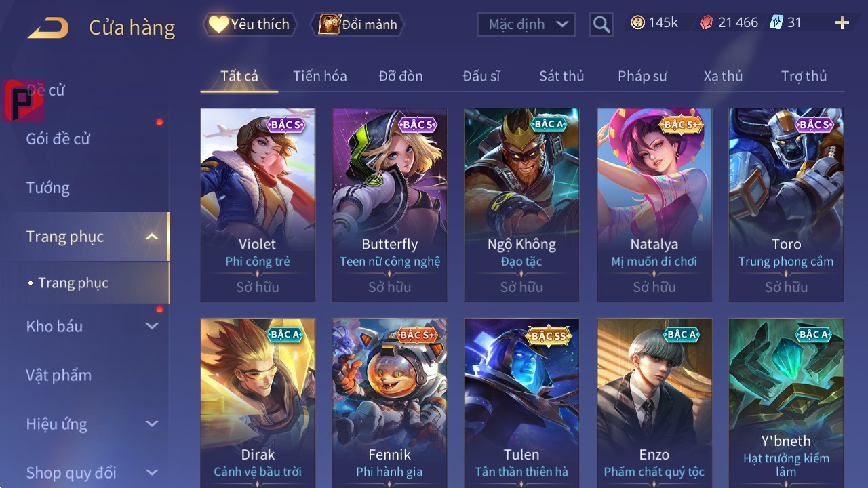Switch to the Pháp sư tab

pyautogui.click(x=642, y=76)
